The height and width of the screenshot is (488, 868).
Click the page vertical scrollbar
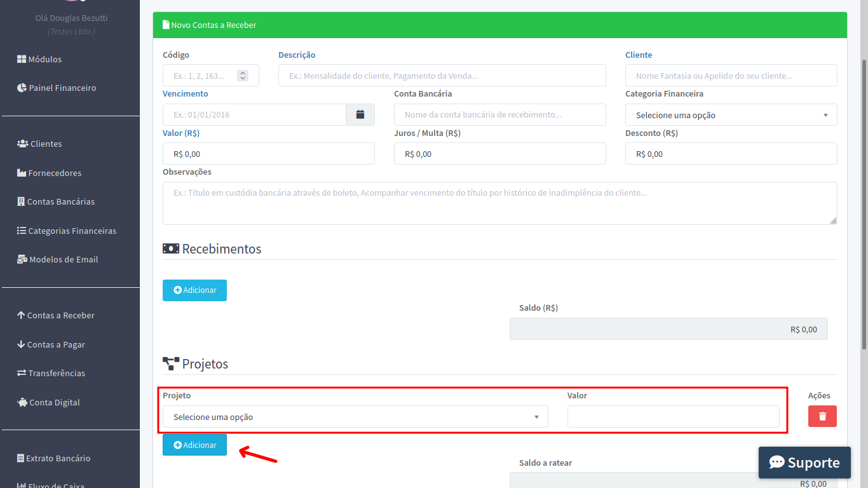[864, 203]
